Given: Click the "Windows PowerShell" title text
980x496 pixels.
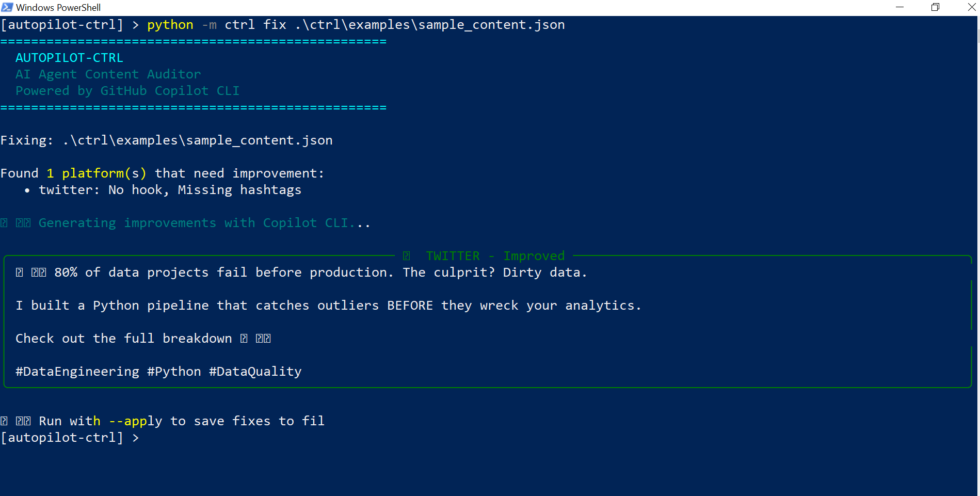Looking at the screenshot, I should tap(58, 7).
